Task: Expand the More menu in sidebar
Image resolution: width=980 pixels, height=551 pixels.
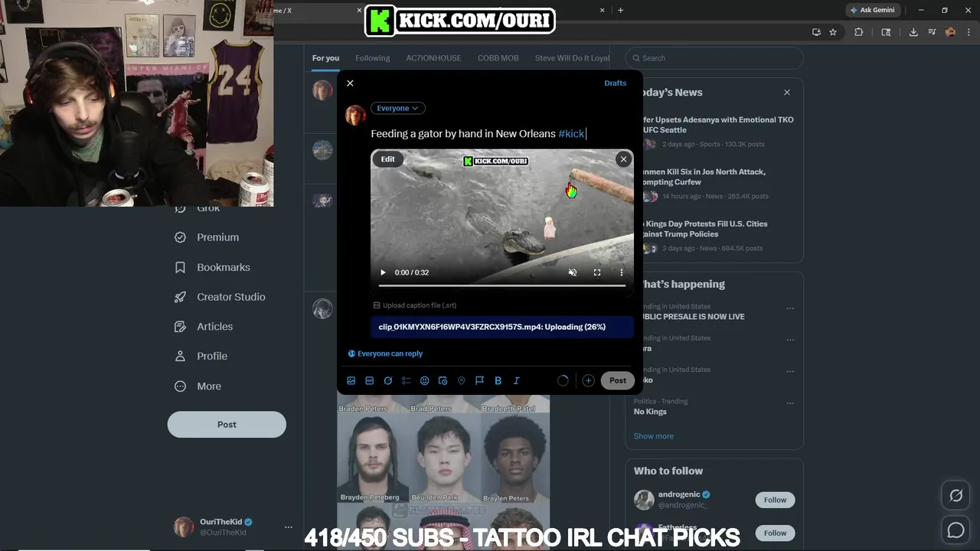Action: pos(198,386)
